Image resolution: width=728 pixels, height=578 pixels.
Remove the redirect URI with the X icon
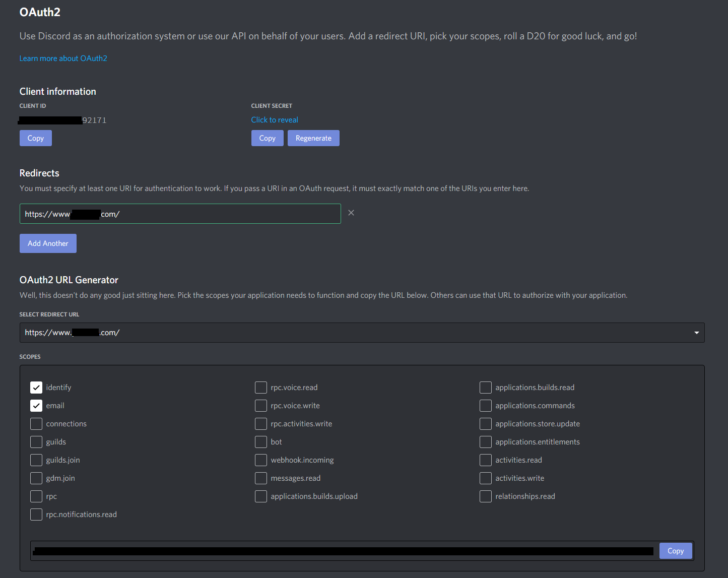pos(351,213)
